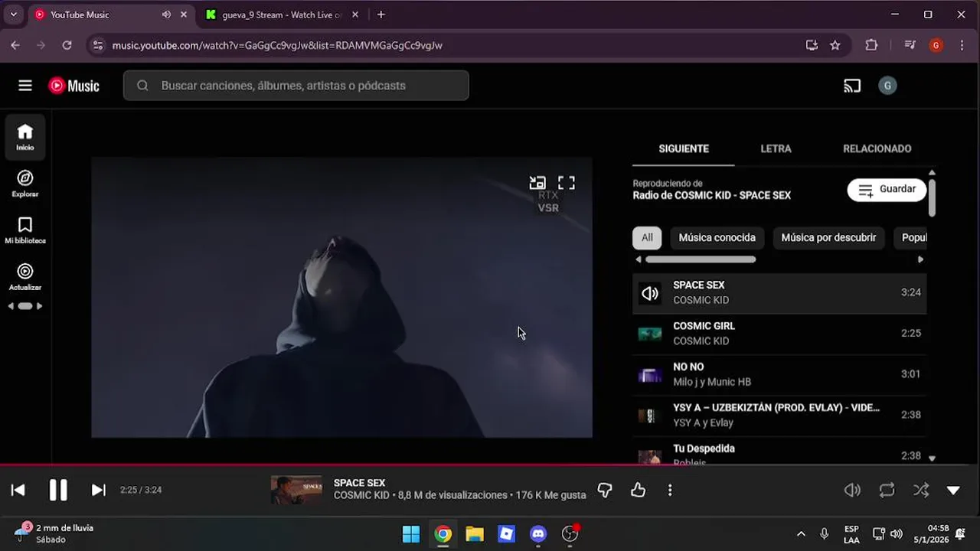Screen dimensions: 980x551
Task: Click the queue scrollbar down arrow
Action: tap(932, 458)
